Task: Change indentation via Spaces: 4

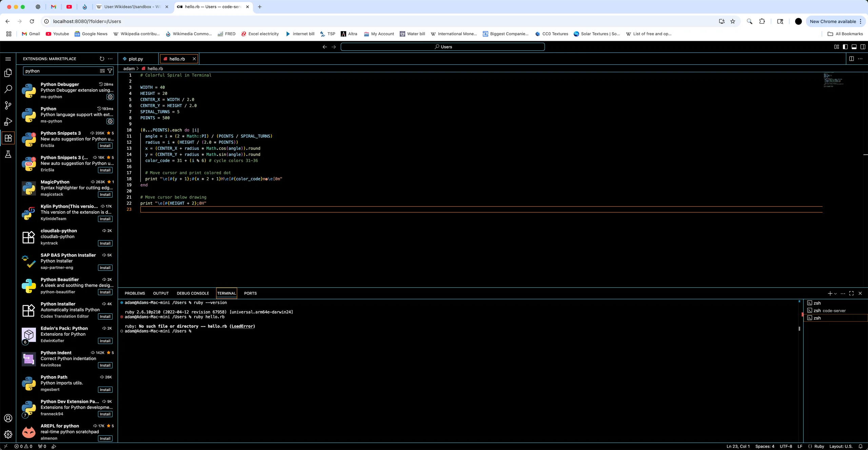Action: [765, 446]
